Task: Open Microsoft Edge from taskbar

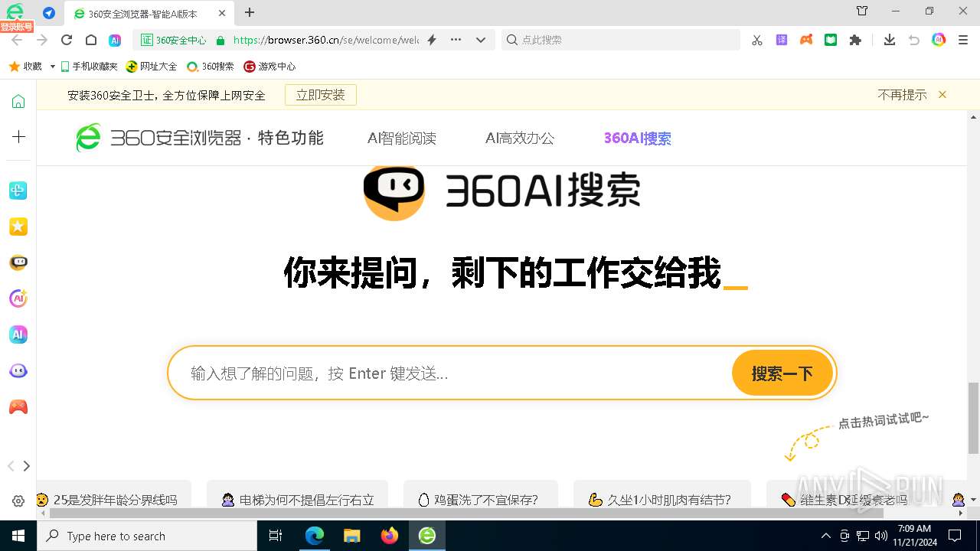Action: 315,536
